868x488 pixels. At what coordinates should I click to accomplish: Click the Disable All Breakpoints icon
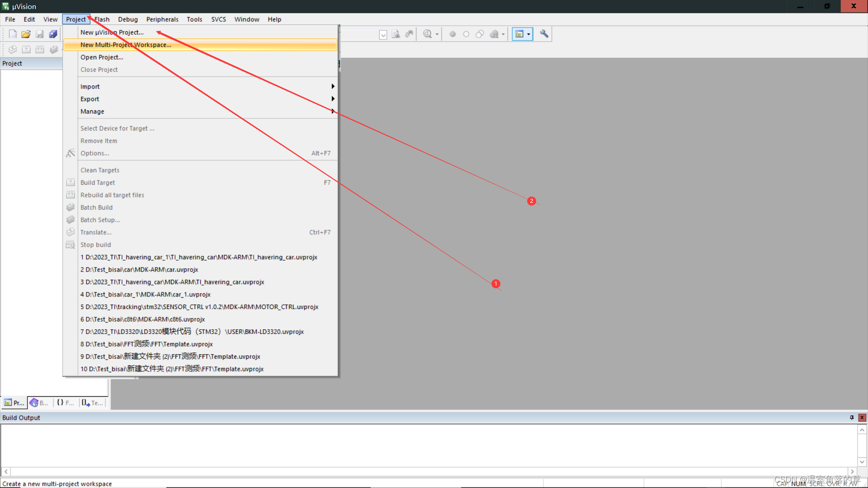[x=480, y=34]
